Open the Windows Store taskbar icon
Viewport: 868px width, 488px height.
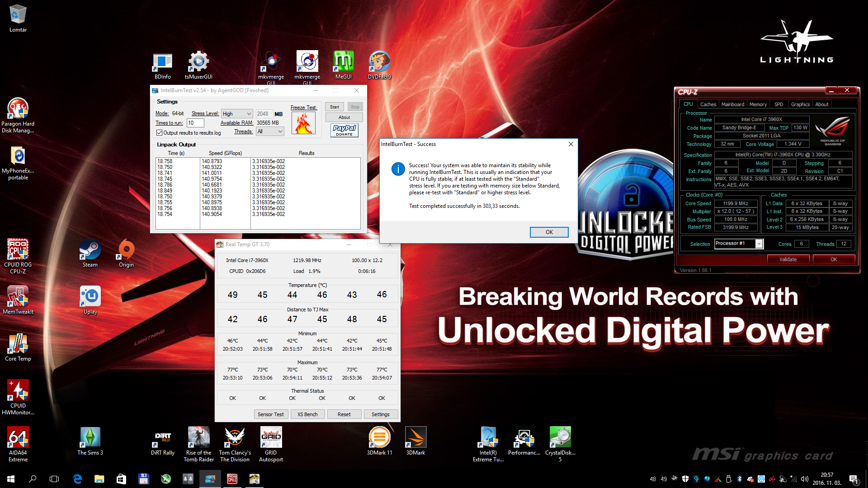pos(121,479)
